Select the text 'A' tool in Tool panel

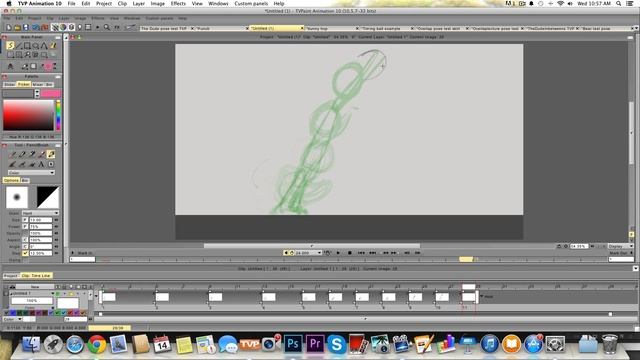41,164
